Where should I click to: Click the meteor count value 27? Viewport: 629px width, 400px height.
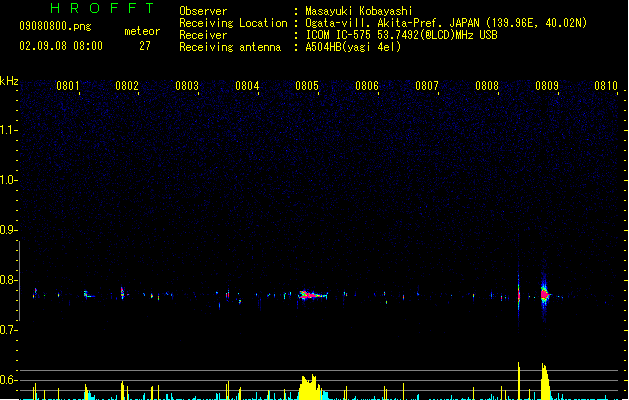[x=145, y=46]
